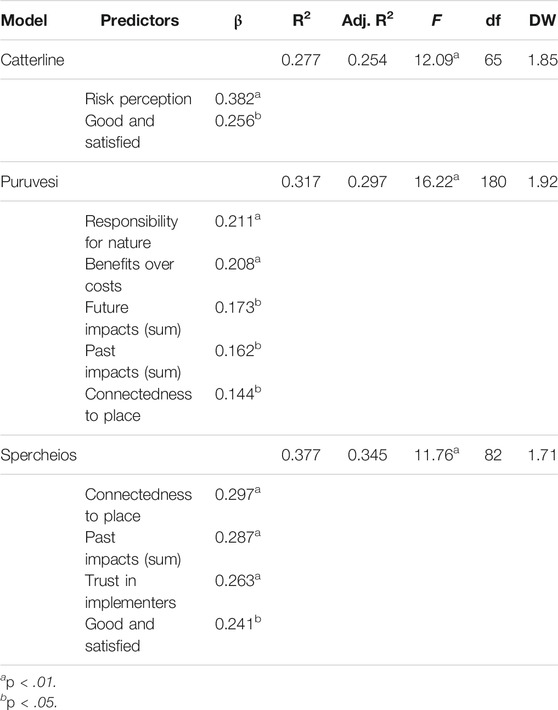Click the Trust in implementers predictor

[x=130, y=591]
